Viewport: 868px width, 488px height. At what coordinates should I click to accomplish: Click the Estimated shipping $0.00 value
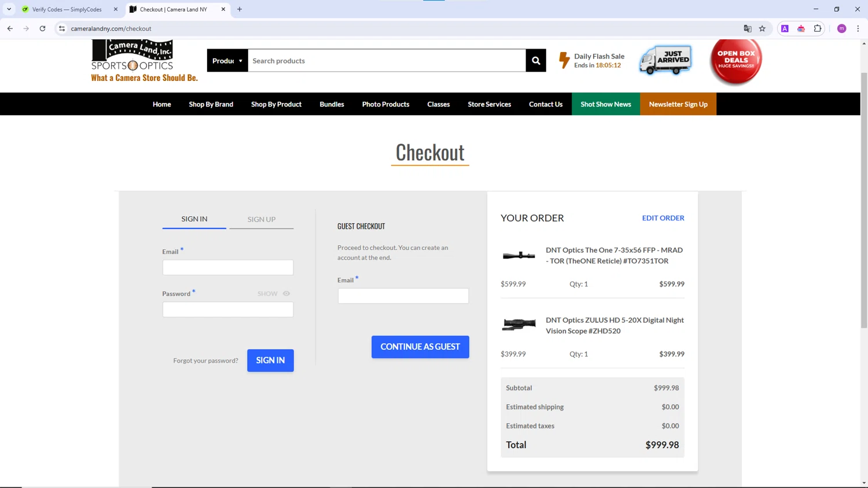pyautogui.click(x=670, y=407)
